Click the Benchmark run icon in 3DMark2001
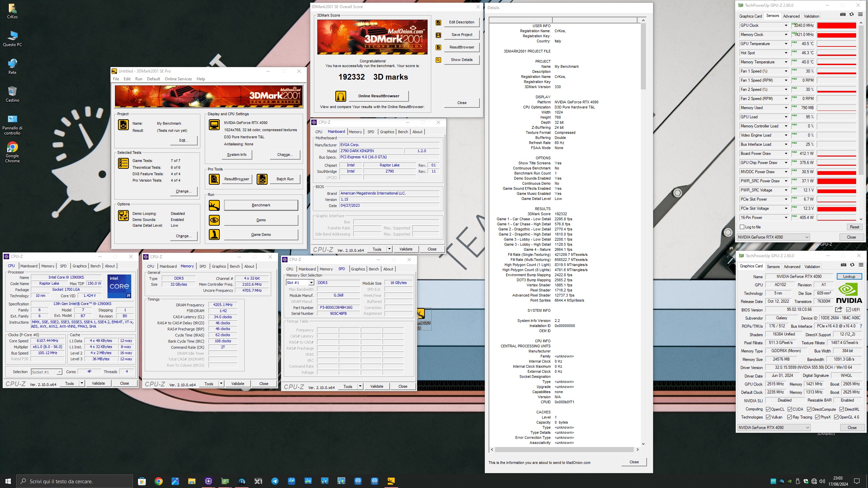 [x=214, y=205]
